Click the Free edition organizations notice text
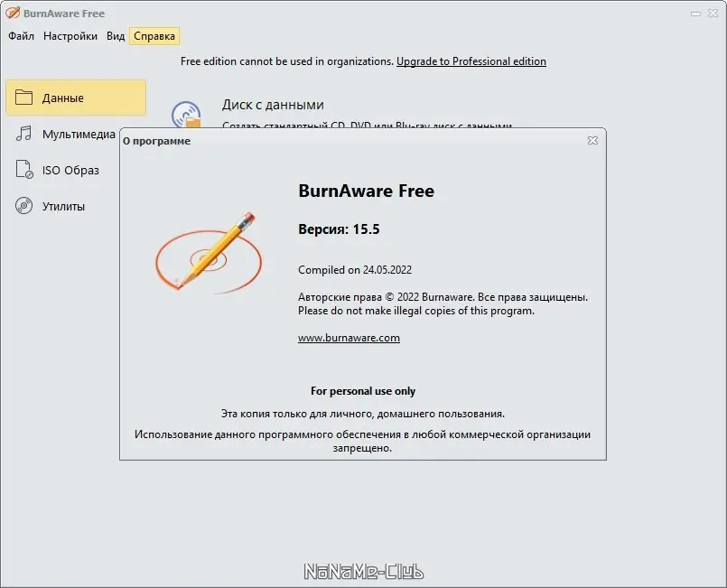The height and width of the screenshot is (588, 727). pyautogui.click(x=287, y=61)
